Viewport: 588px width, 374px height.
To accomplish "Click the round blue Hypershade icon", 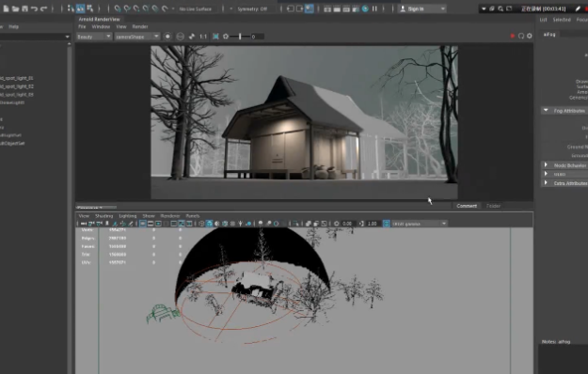I will 365,8.
